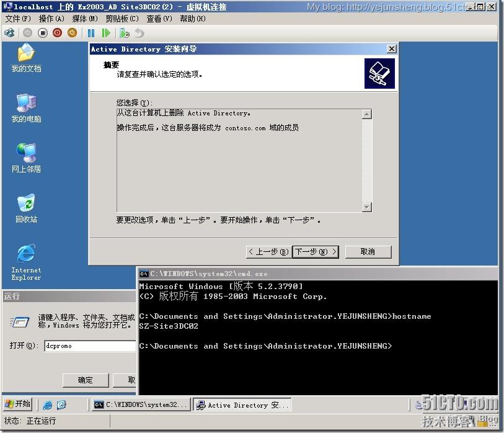Screen dimensions: 504x433
Task: Open 操作(A) menu
Action: point(51,19)
